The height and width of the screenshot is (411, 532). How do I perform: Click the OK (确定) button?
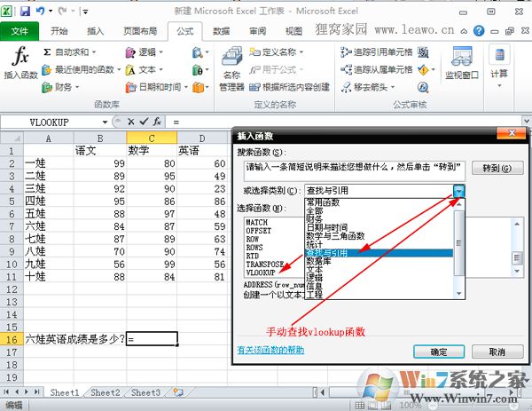[x=439, y=352]
